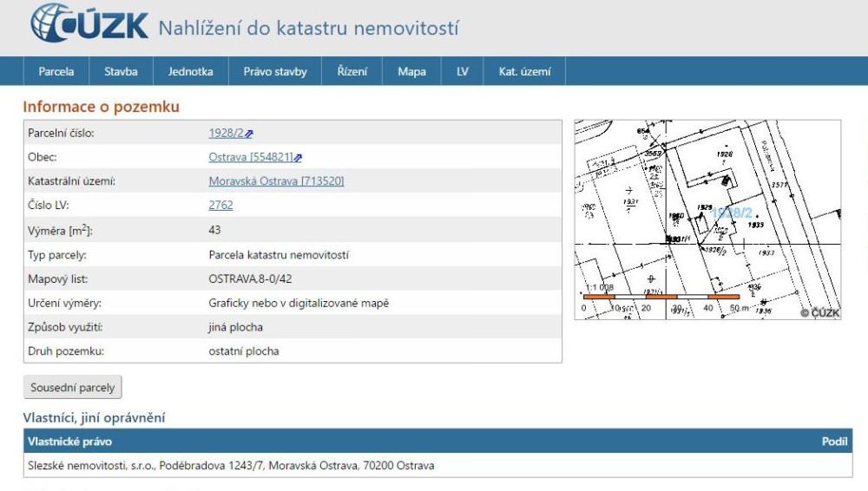Open the Jednotka tab
This screenshot has width=868, height=491.
[190, 71]
